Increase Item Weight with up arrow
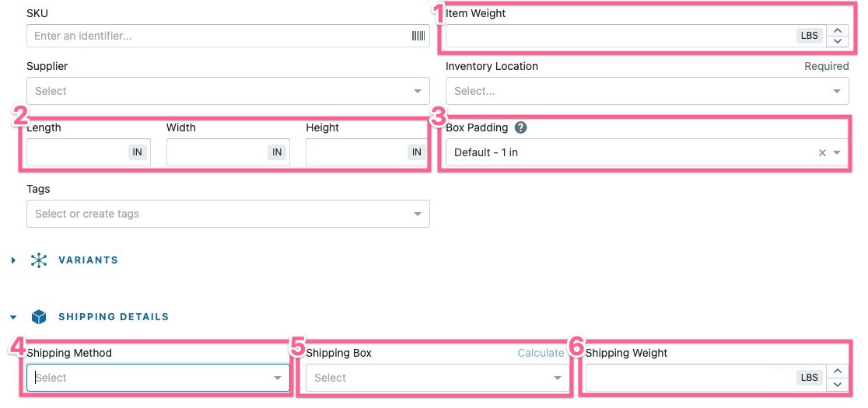This screenshot has height=408, width=868. (x=838, y=31)
